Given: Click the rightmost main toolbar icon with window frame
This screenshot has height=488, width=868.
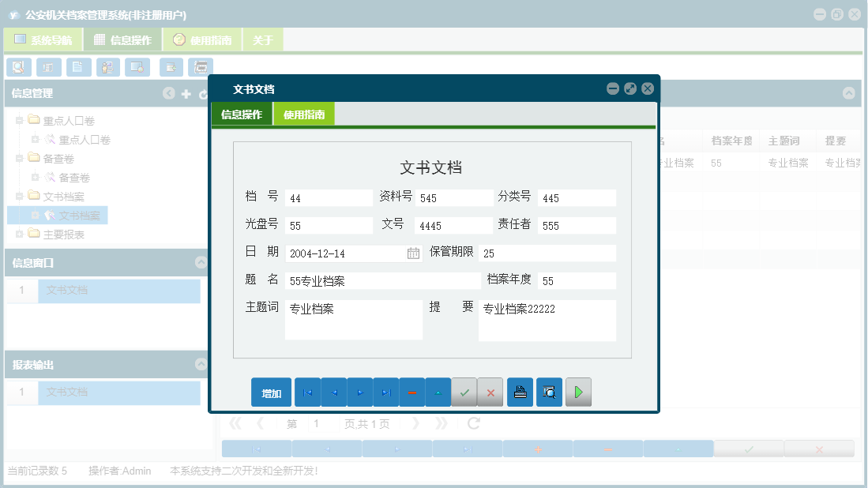Looking at the screenshot, I should (x=201, y=67).
